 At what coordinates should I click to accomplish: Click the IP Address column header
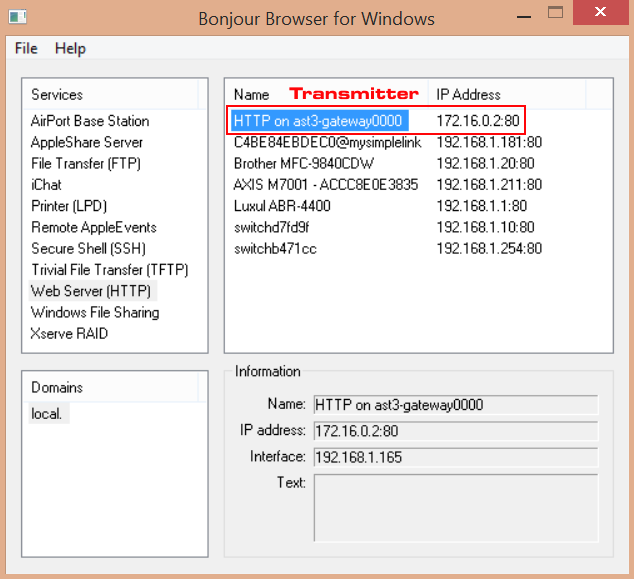[x=507, y=94]
